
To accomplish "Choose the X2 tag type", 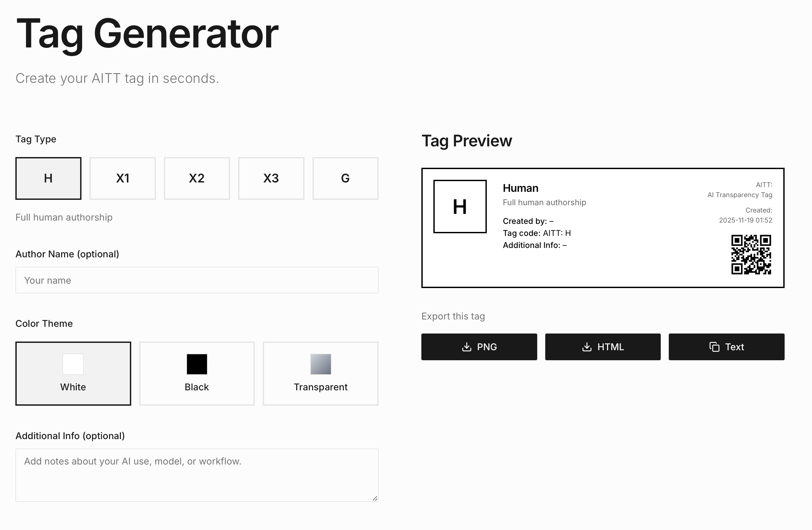I will (197, 178).
